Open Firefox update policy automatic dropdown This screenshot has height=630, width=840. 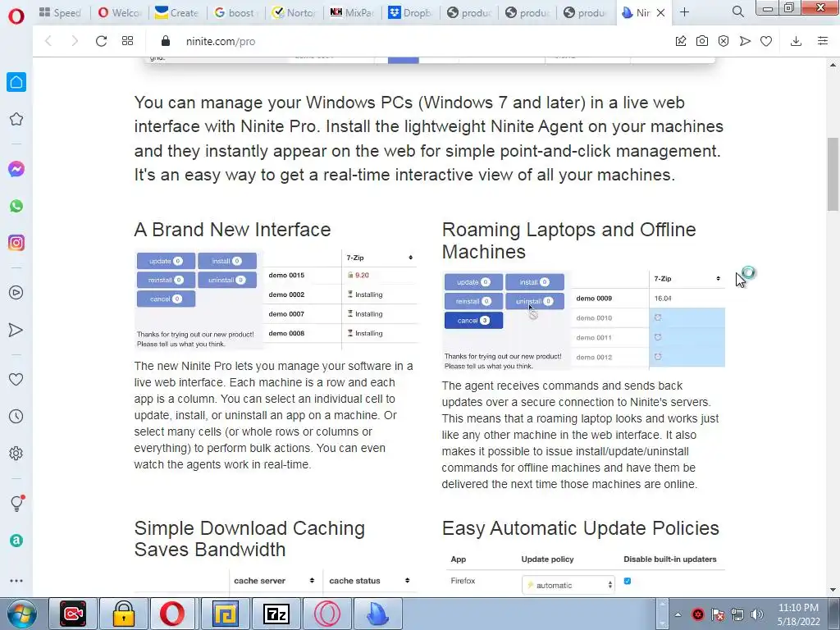(x=568, y=585)
